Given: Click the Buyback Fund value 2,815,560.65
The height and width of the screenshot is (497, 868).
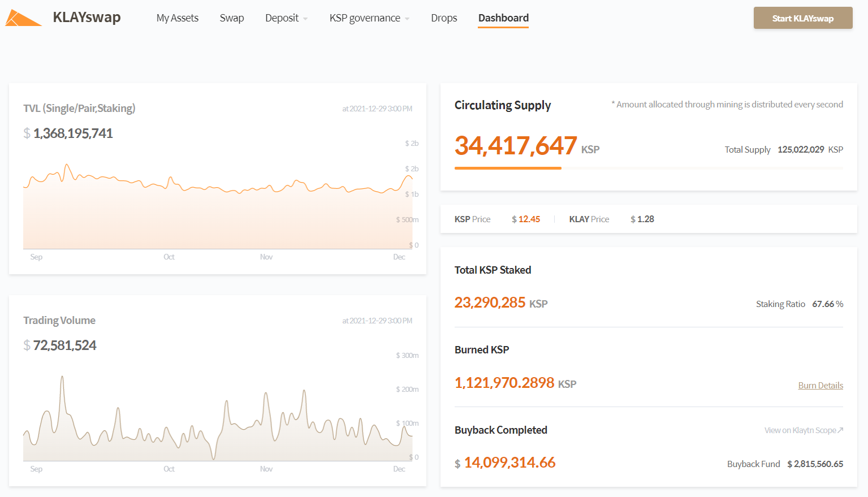Looking at the screenshot, I should (818, 464).
